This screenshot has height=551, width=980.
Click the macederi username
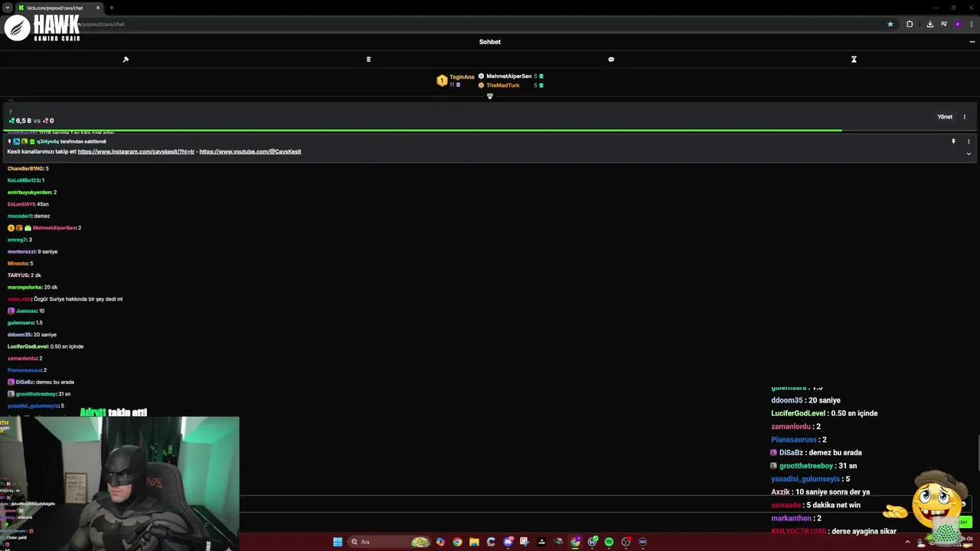19,216
